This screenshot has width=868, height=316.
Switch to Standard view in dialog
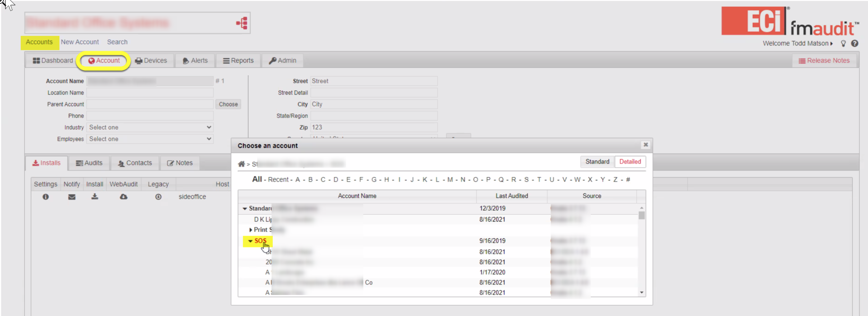coord(597,162)
